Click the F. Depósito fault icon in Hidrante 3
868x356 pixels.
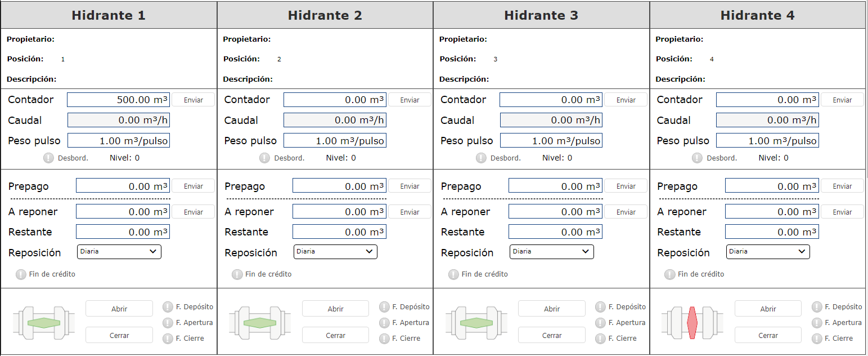pyautogui.click(x=601, y=307)
